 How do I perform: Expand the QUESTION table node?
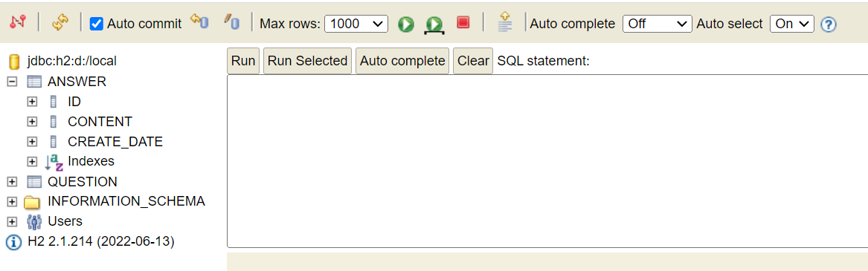tap(12, 181)
